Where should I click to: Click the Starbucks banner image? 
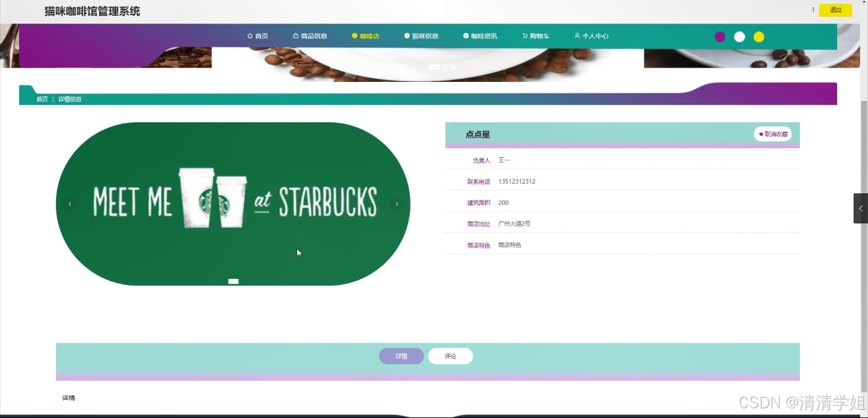pyautogui.click(x=233, y=204)
